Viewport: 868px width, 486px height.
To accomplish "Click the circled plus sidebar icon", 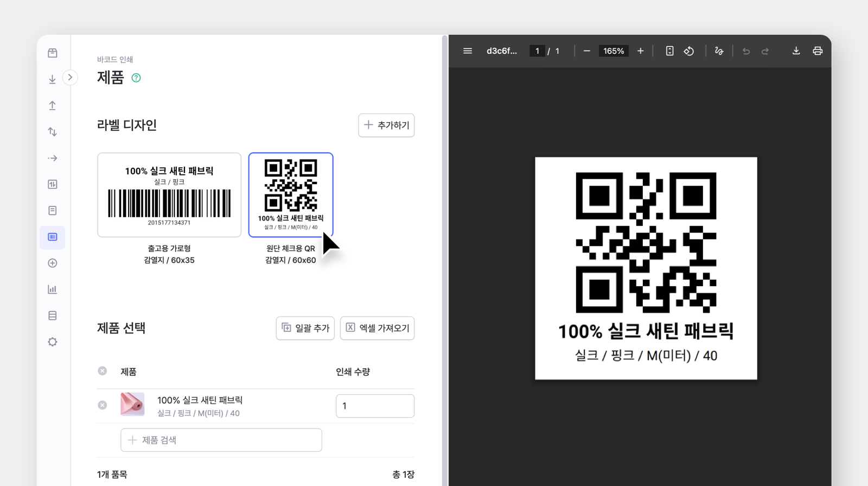I will click(53, 263).
